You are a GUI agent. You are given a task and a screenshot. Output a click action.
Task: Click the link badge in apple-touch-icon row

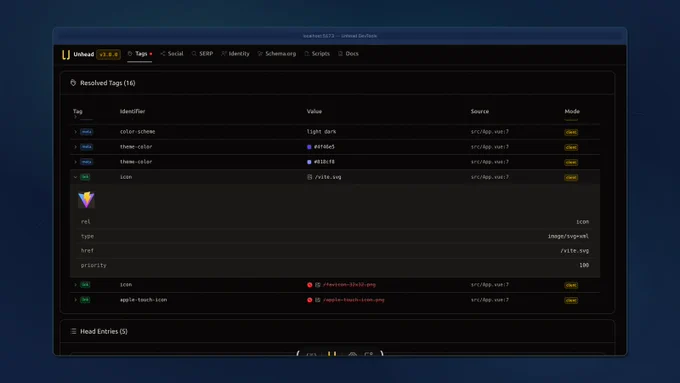[85, 300]
